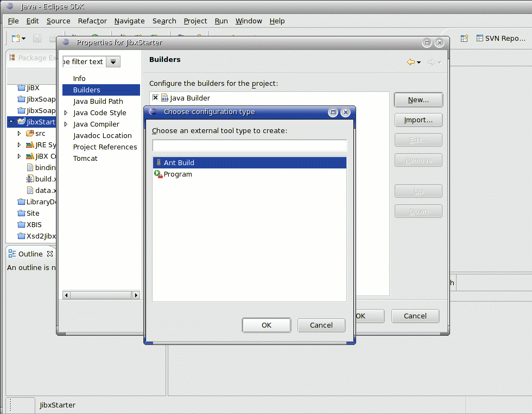Click the external tool type filter field
The width and height of the screenshot is (532, 414).
[249, 146]
